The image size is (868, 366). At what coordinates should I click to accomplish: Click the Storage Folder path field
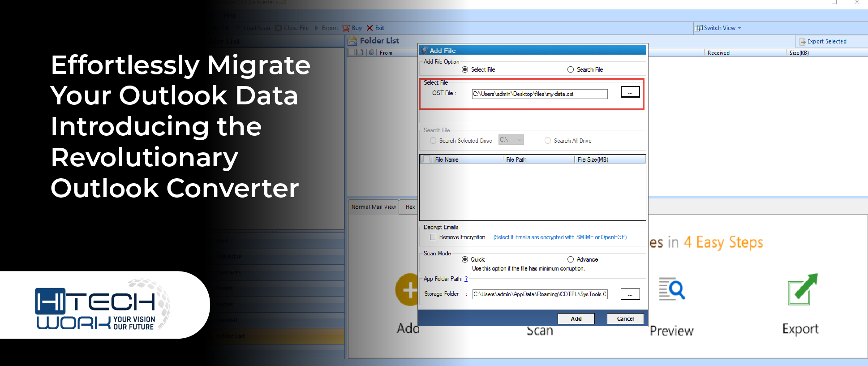[x=540, y=294]
